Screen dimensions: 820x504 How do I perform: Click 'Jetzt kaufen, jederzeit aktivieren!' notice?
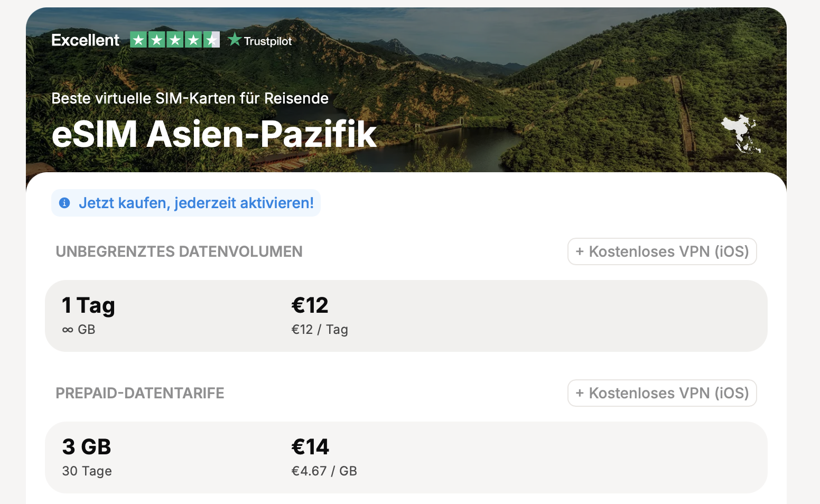186,203
